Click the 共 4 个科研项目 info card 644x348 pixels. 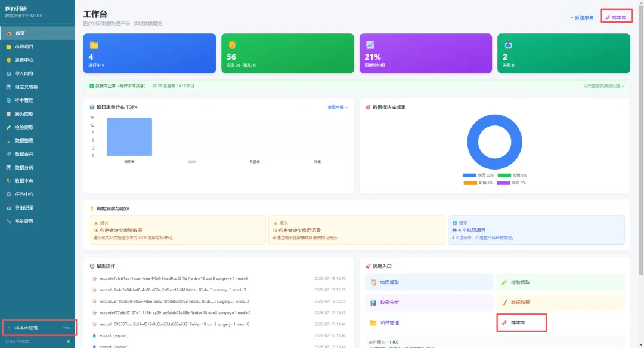pos(536,230)
